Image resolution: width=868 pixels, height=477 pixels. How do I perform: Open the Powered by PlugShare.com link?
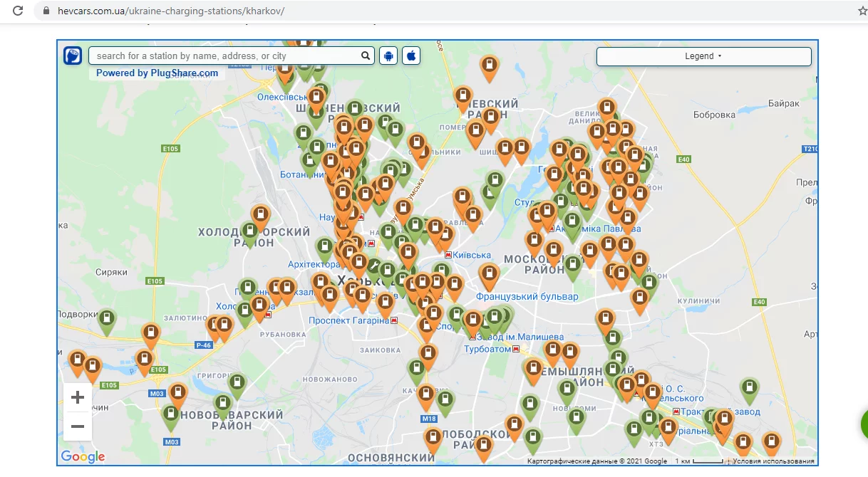157,73
